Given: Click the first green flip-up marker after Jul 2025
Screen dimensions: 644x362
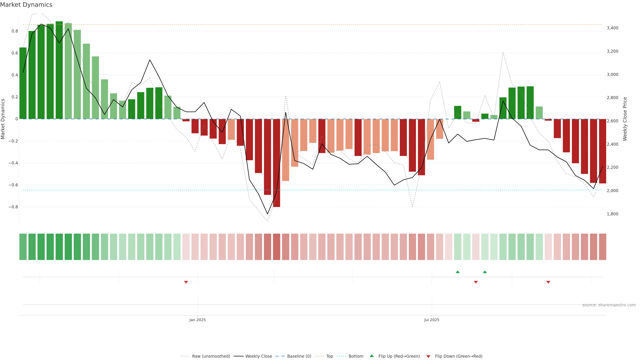Looking at the screenshot, I should click(458, 272).
